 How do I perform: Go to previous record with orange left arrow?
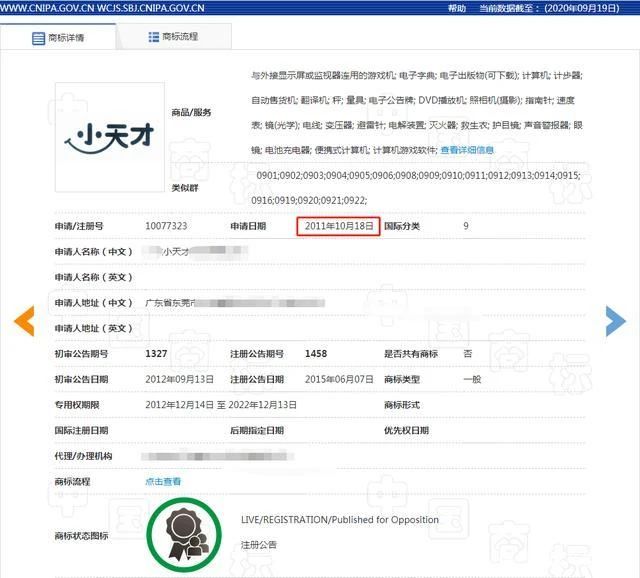pos(24,320)
